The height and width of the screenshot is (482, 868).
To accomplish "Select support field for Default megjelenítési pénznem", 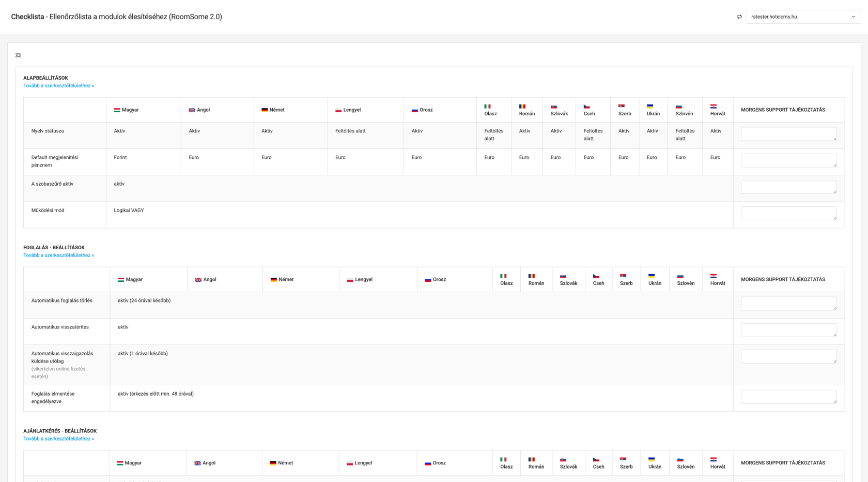I will click(788, 160).
